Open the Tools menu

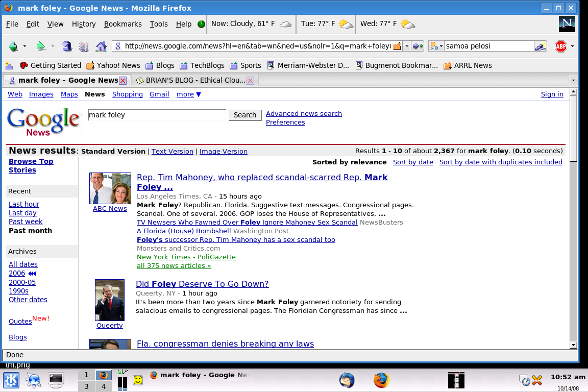point(159,24)
